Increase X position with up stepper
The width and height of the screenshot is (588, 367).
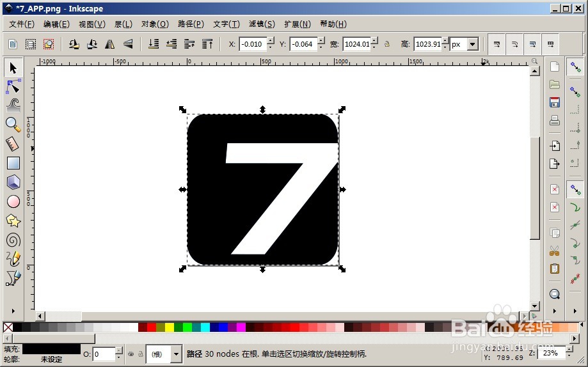(271, 40)
